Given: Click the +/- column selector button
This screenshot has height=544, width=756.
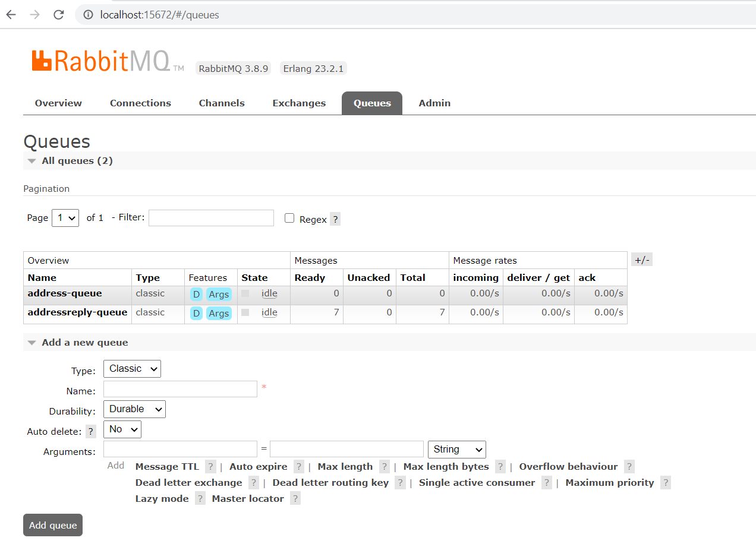Looking at the screenshot, I should click(641, 259).
